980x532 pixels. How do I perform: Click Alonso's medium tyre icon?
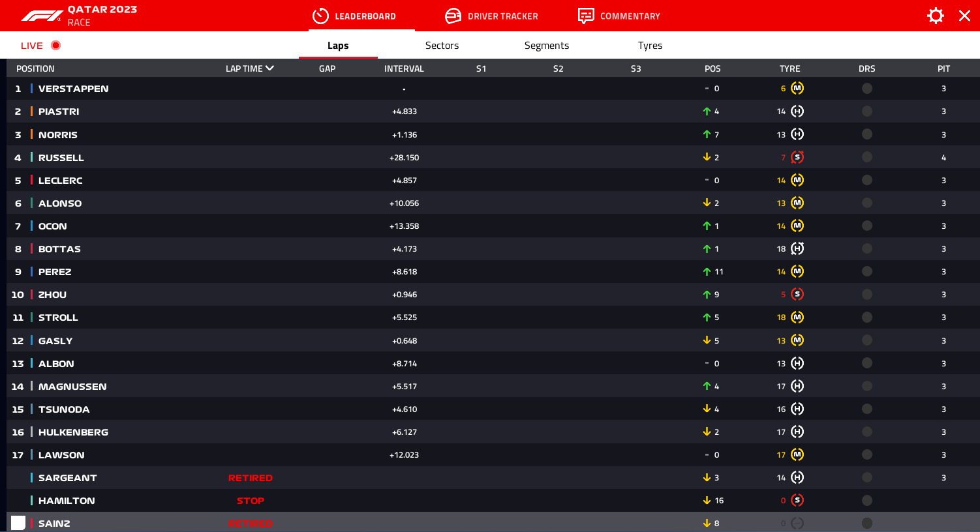(797, 203)
